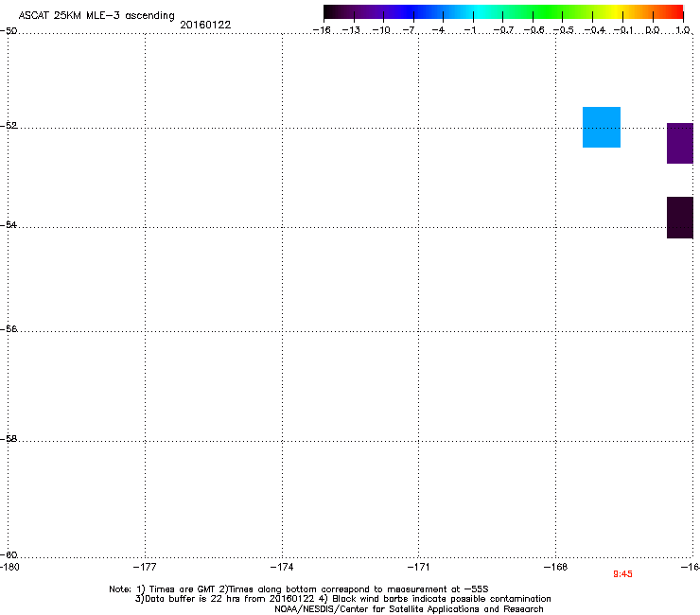Screen dimensions: 700x615
Task: Click the -171 longitude axis label
Action: click(418, 567)
